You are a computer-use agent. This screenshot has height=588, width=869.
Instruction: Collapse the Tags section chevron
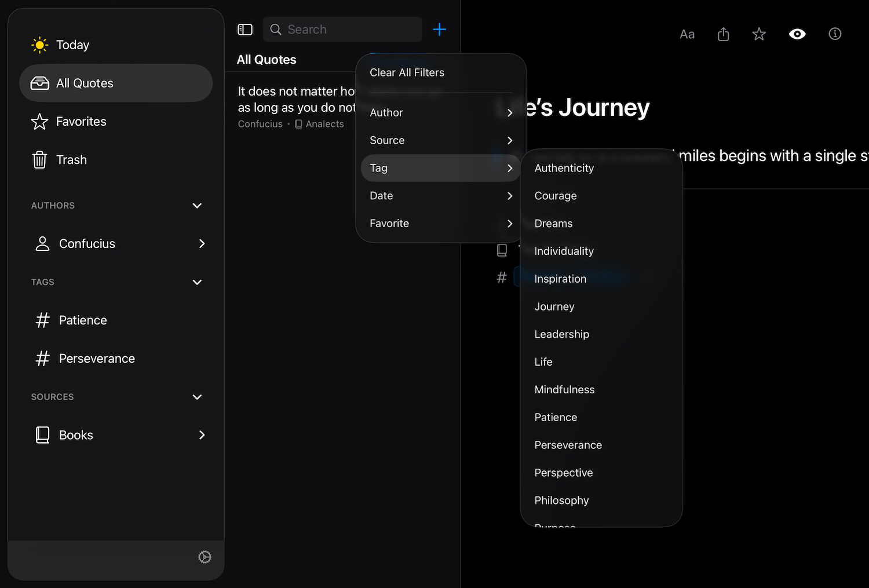coord(197,282)
